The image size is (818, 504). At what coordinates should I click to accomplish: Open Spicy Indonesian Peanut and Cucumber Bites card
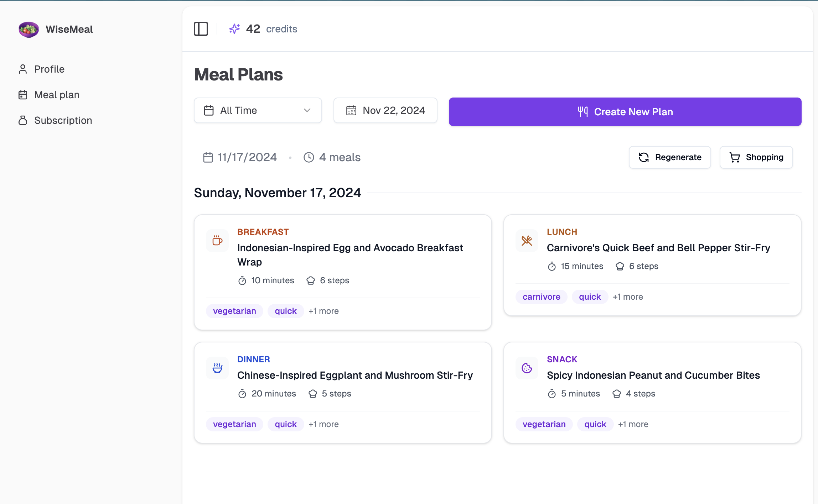pos(653,375)
